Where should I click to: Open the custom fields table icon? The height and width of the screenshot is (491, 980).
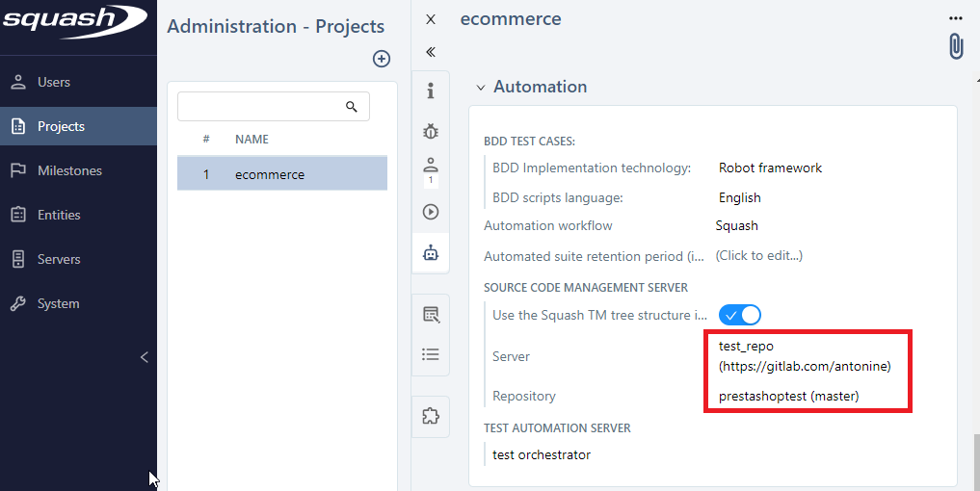431,315
